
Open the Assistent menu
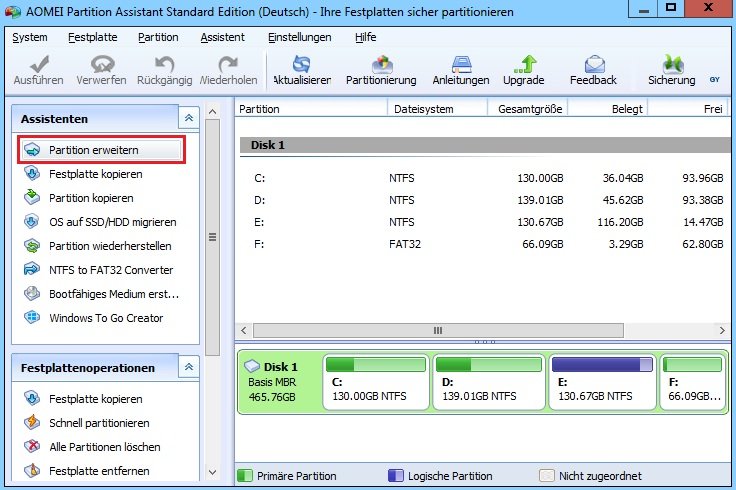(222, 37)
